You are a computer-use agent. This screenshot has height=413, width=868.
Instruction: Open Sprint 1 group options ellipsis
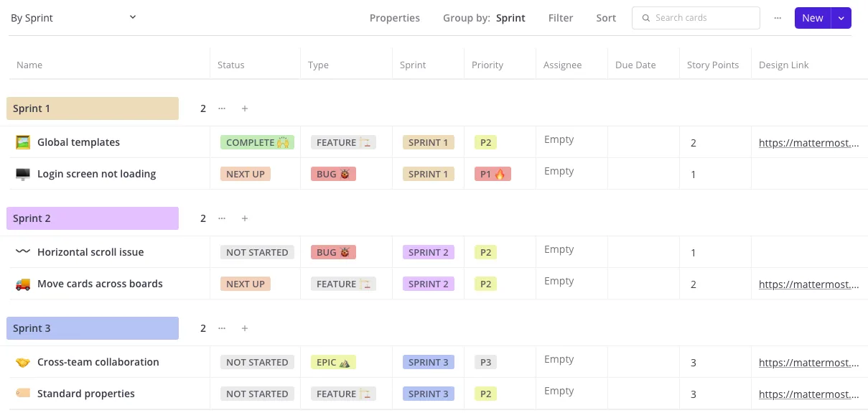click(x=222, y=108)
